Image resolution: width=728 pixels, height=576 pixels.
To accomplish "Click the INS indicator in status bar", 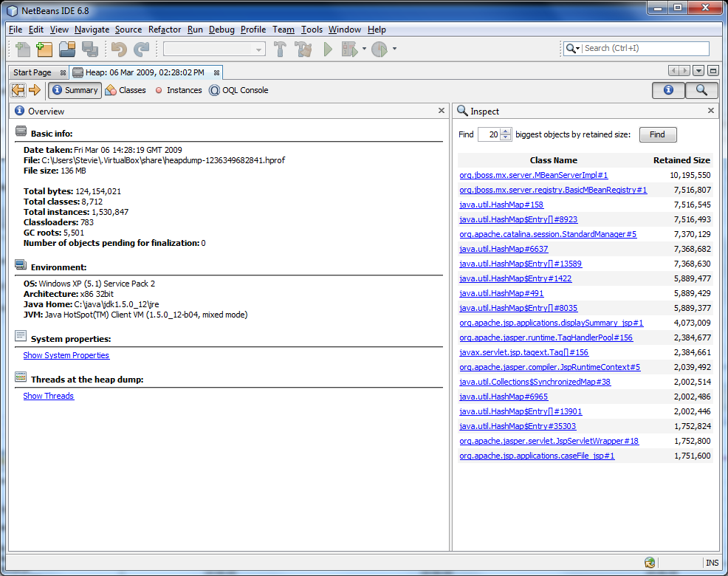I will [712, 563].
